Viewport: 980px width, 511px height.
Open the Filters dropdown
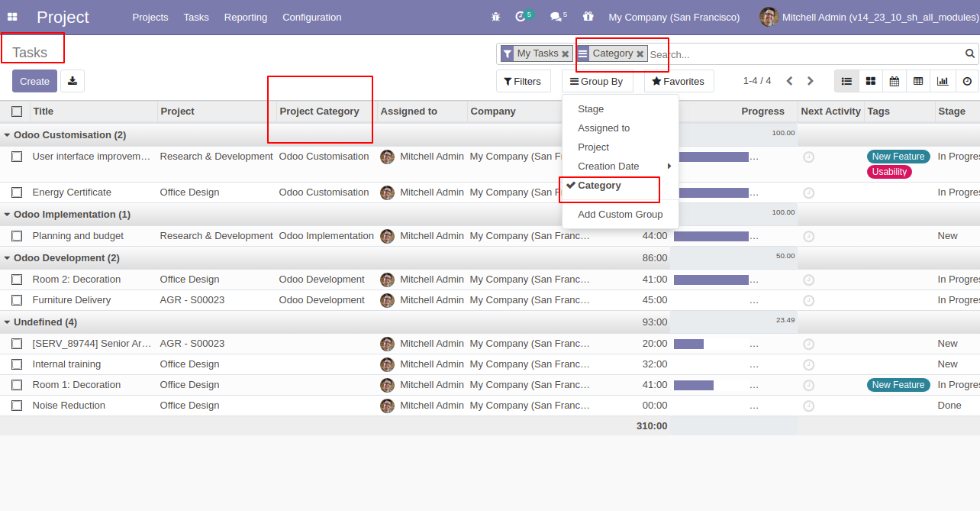tap(524, 81)
